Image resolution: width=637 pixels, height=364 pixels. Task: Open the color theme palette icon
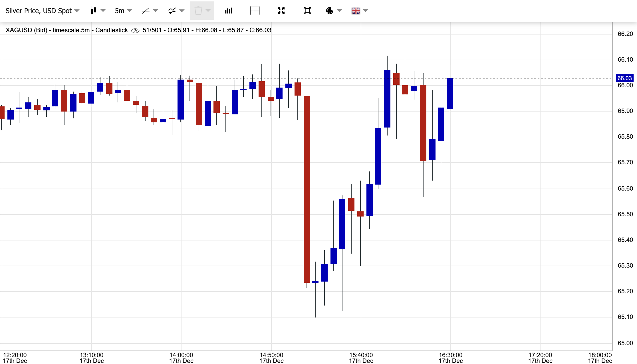(330, 11)
